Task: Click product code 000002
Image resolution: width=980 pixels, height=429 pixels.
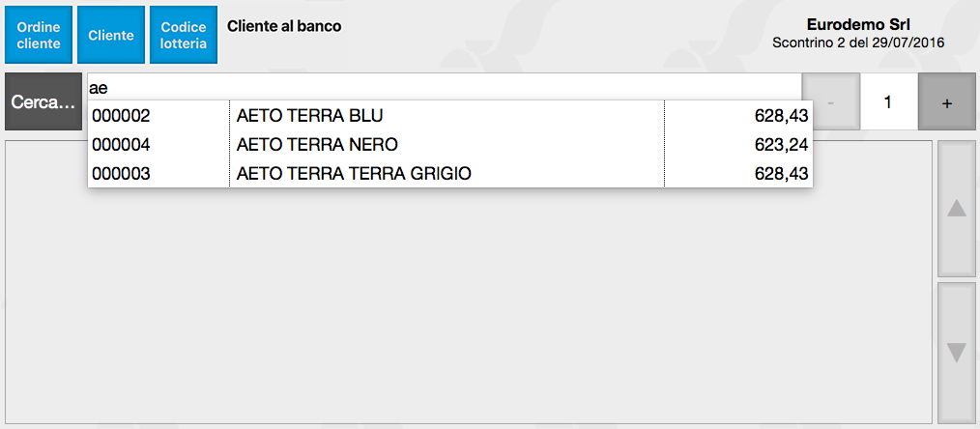Action: [121, 116]
